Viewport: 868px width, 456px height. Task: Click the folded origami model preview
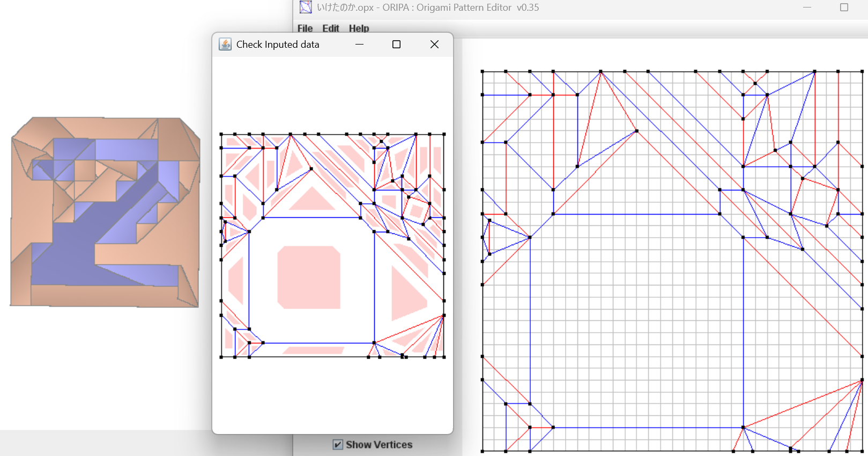tap(105, 212)
